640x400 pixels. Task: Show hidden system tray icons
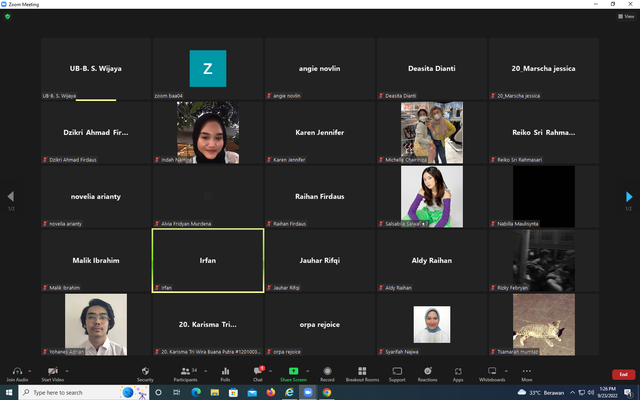(572, 393)
